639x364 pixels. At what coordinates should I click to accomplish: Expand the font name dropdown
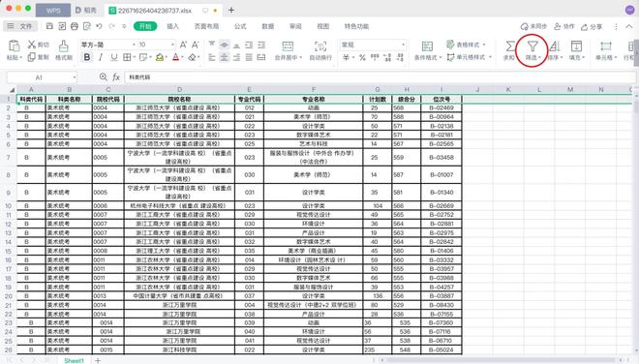tap(134, 45)
